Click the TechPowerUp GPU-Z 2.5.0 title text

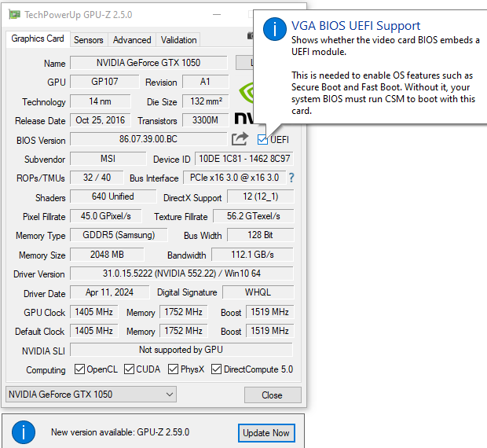click(79, 15)
